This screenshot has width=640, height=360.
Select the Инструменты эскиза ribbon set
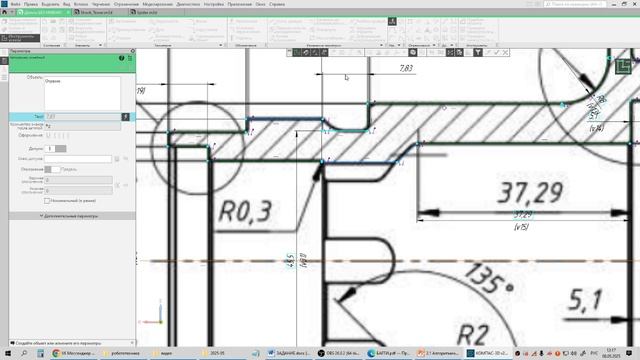point(20,38)
